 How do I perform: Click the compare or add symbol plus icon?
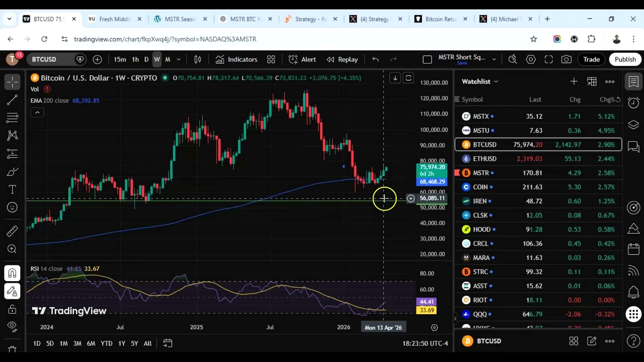click(97, 60)
